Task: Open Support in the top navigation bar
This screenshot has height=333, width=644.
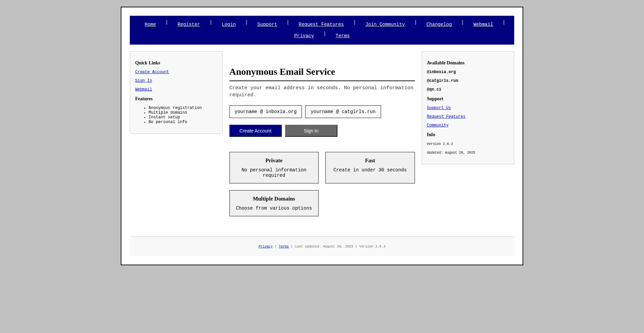Action: tap(267, 24)
